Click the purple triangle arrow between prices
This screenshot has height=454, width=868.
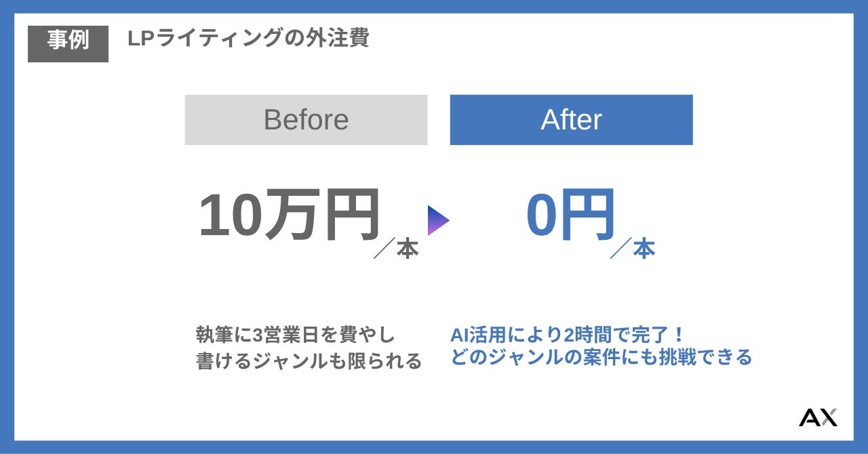point(437,220)
